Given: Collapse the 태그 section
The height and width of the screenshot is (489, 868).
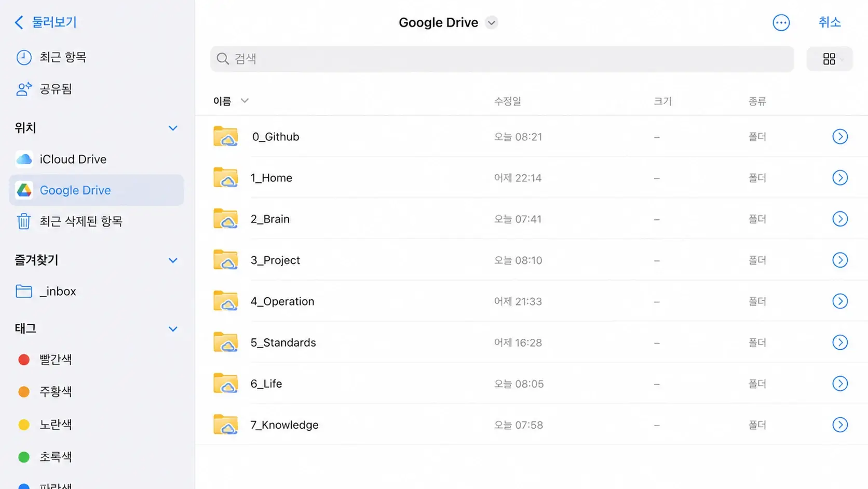Looking at the screenshot, I should pos(173,329).
